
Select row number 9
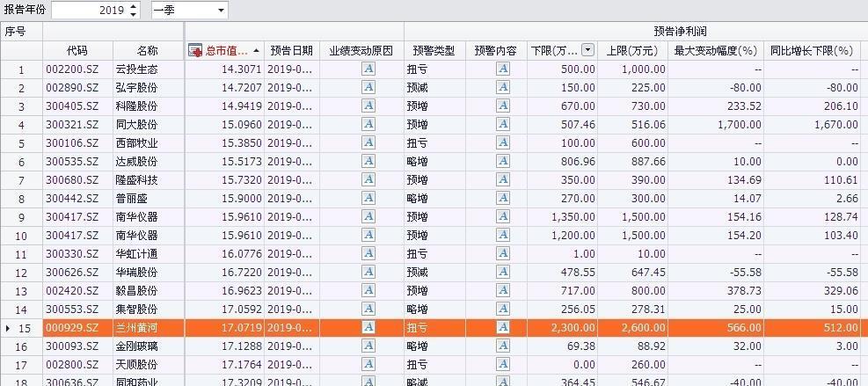(x=21, y=216)
